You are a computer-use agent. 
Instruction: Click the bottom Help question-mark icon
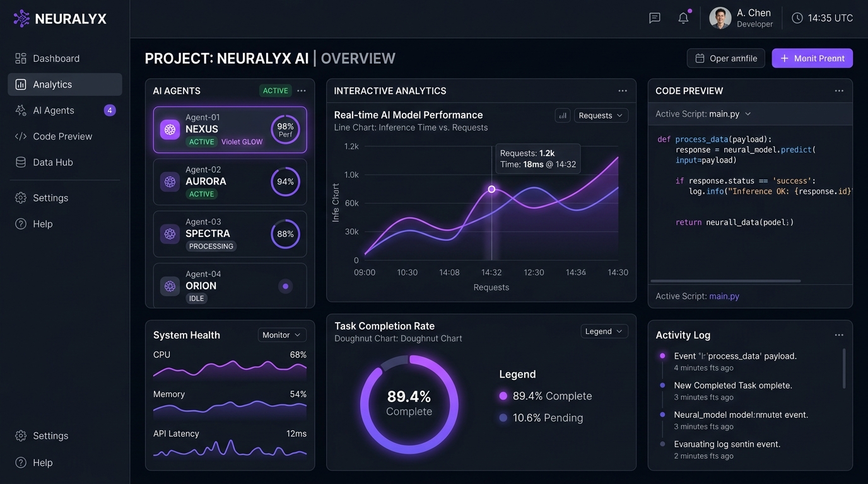(x=21, y=463)
